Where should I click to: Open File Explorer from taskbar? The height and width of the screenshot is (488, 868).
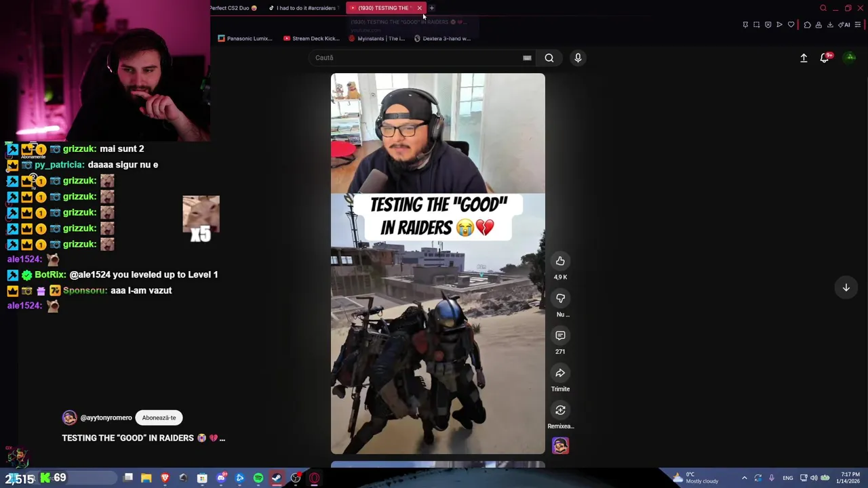coord(146,478)
